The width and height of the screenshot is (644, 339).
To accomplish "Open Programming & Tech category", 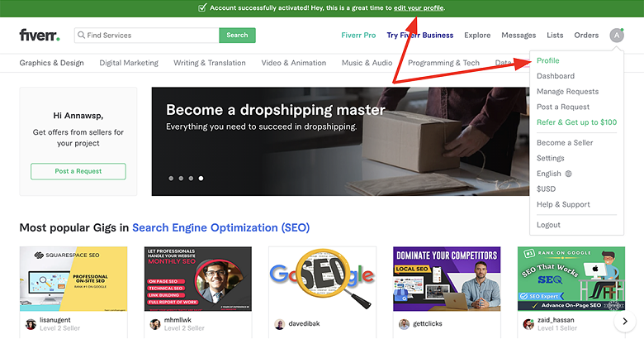I will [x=443, y=63].
